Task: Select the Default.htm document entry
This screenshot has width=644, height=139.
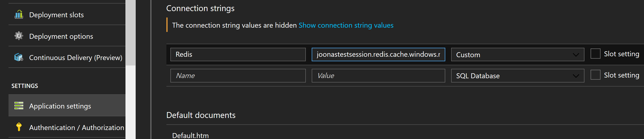Action: point(190,135)
